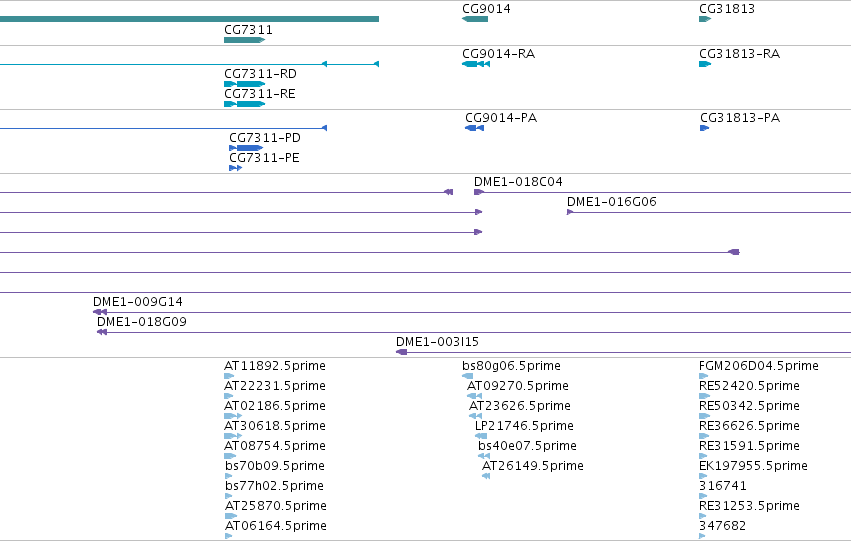Click the CG7311-PD blue glyph
The image size is (851, 541).
[246, 148]
